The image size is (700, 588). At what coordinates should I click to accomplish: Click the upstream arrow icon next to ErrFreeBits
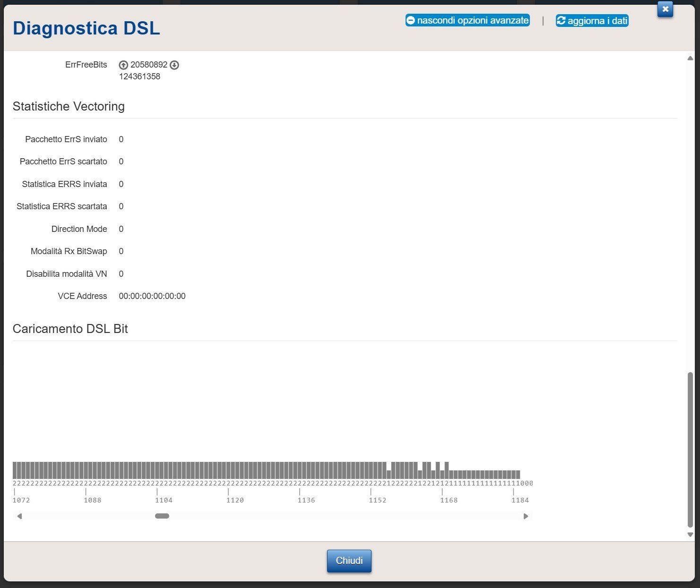pyautogui.click(x=123, y=65)
